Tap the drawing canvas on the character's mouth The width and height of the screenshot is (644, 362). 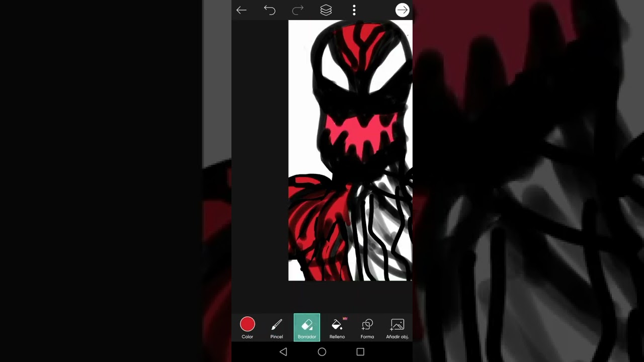[361, 135]
